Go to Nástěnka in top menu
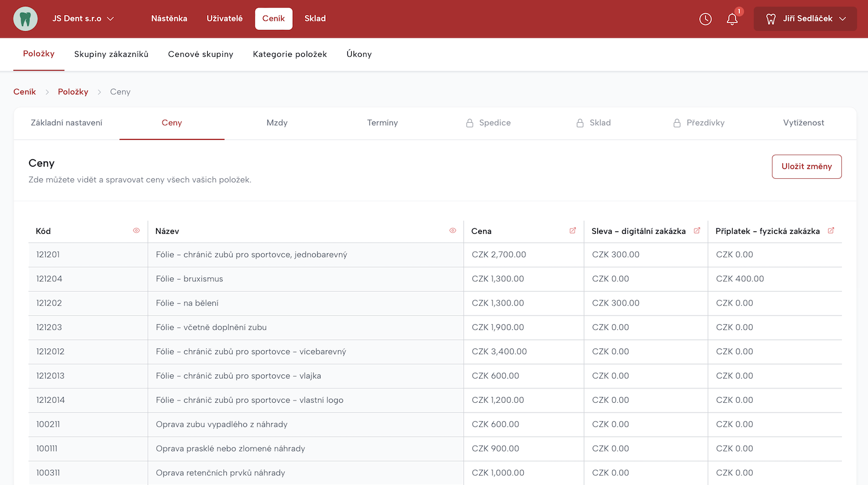Screen dimensions: 868x485 point(169,19)
